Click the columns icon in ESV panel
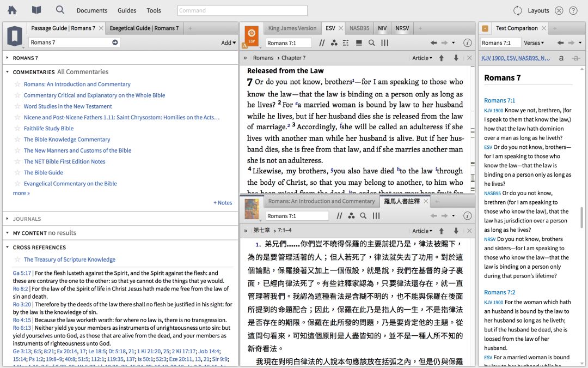Viewport: 588px width, 368px height. point(385,43)
